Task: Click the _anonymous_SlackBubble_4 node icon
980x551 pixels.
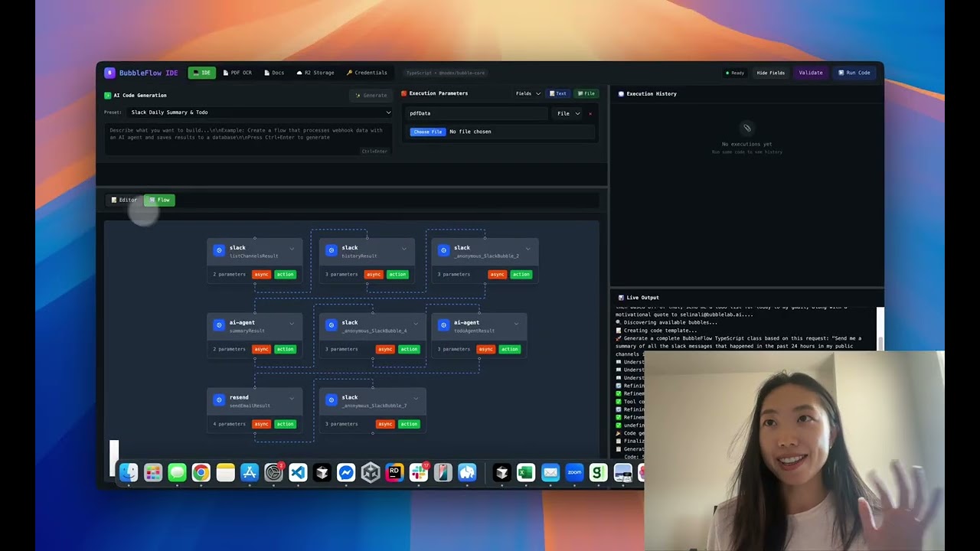Action: [332, 325]
